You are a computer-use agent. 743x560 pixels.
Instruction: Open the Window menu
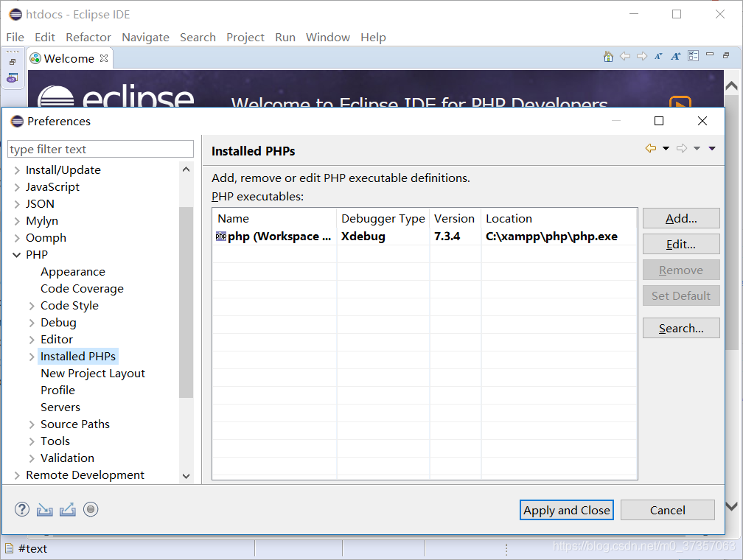[x=328, y=37]
